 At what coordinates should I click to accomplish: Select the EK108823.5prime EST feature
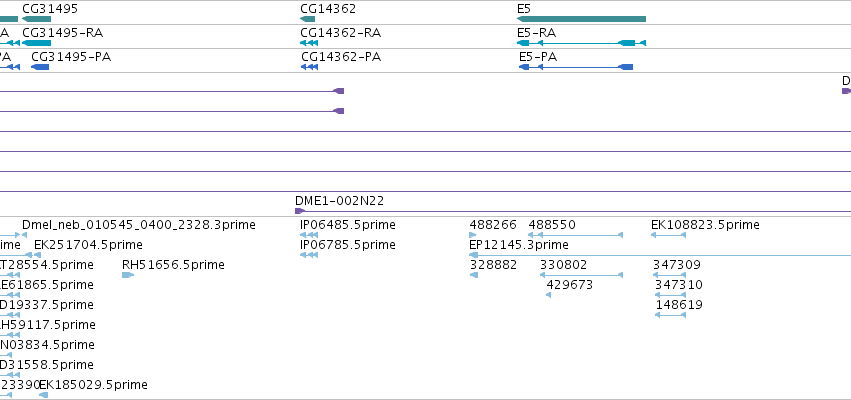tap(668, 235)
